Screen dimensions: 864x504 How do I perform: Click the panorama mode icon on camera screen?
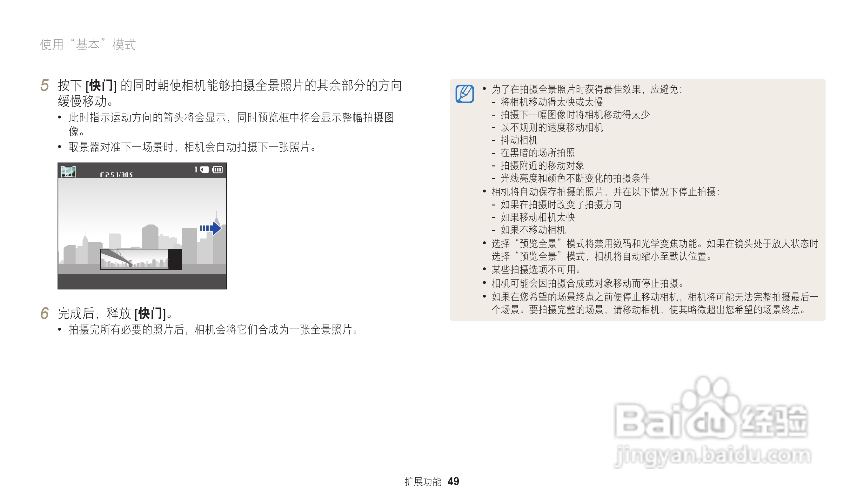[x=68, y=171]
